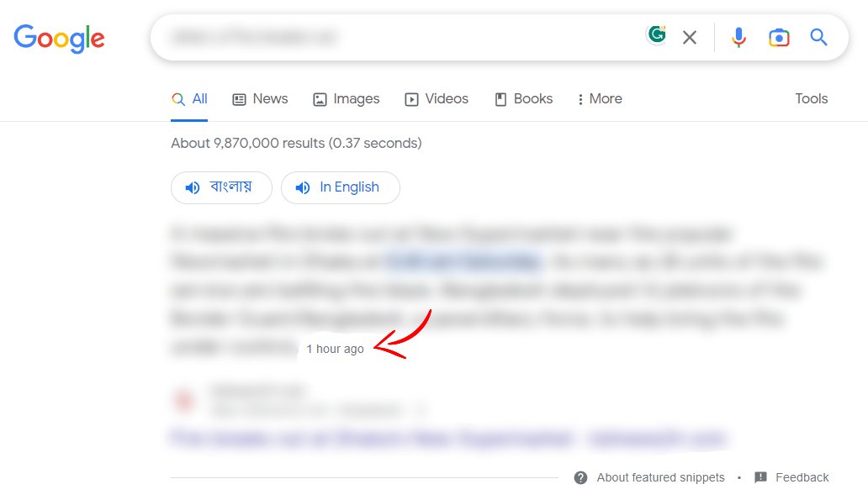Play the Bangla audio button
Viewport: 868px width, 500px height.
(x=221, y=187)
